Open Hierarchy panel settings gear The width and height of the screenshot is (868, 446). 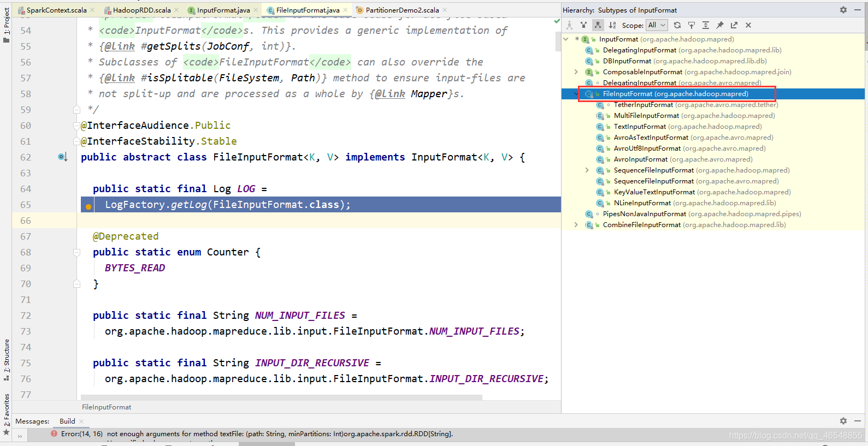[843, 10]
